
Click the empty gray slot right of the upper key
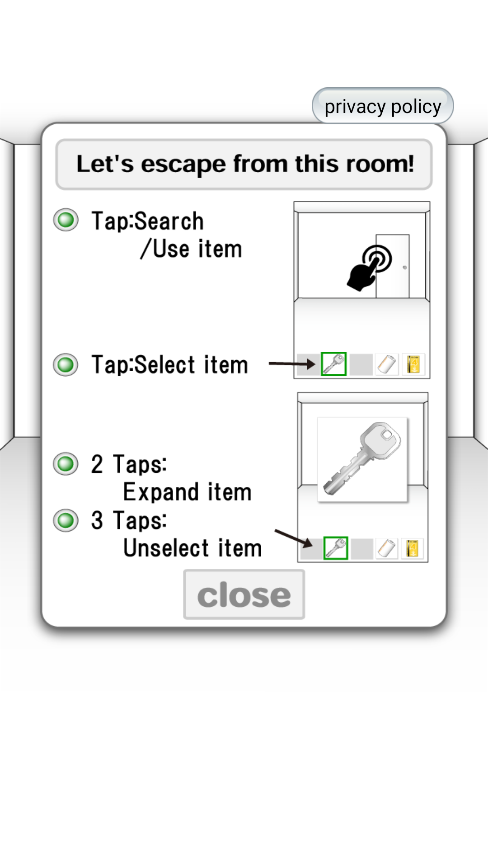tap(361, 364)
